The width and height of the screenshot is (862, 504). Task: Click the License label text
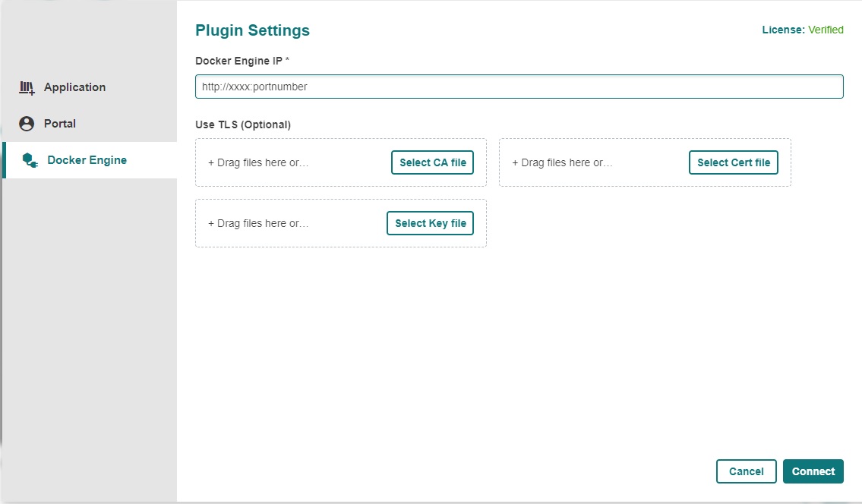coord(783,30)
